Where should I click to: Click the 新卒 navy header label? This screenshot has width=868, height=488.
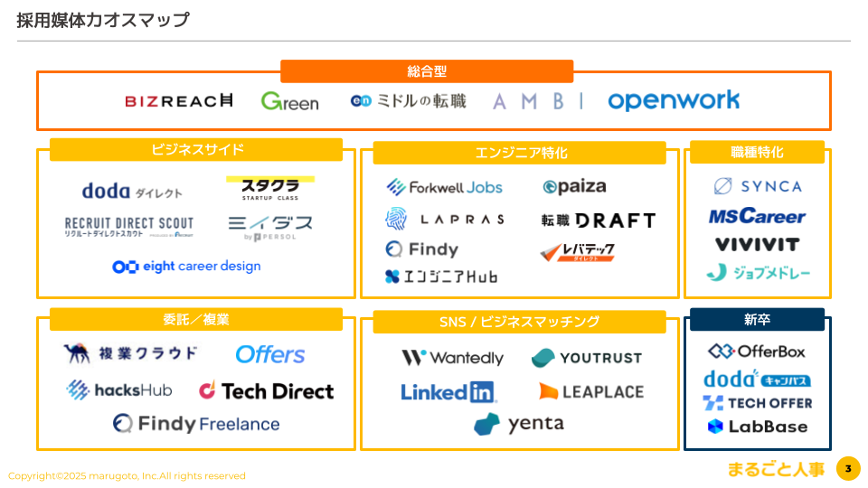pyautogui.click(x=757, y=319)
